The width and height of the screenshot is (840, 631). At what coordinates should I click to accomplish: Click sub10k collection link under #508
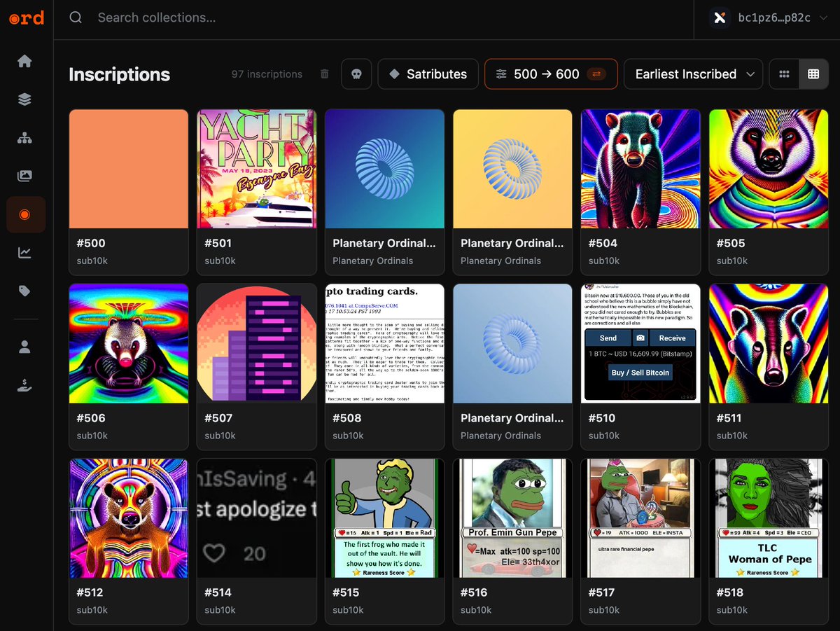(x=348, y=436)
